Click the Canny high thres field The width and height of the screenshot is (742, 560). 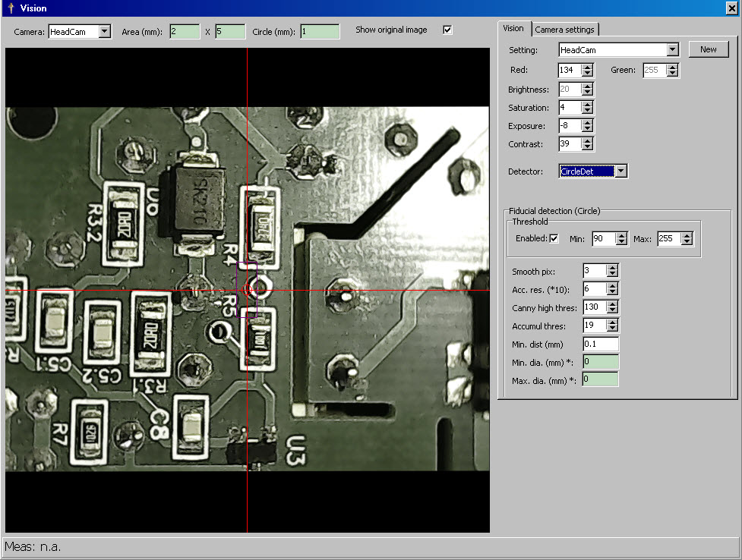point(595,307)
